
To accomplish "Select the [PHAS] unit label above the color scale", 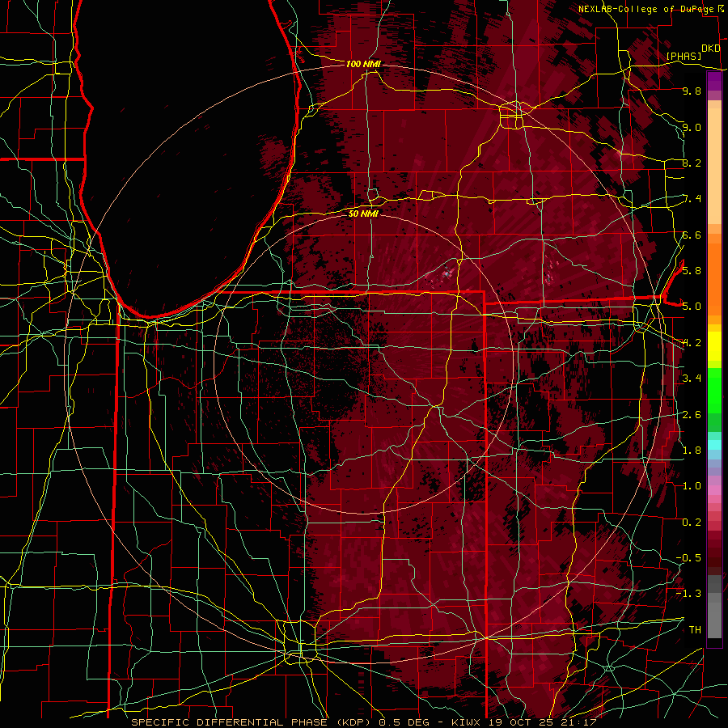I will [684, 56].
